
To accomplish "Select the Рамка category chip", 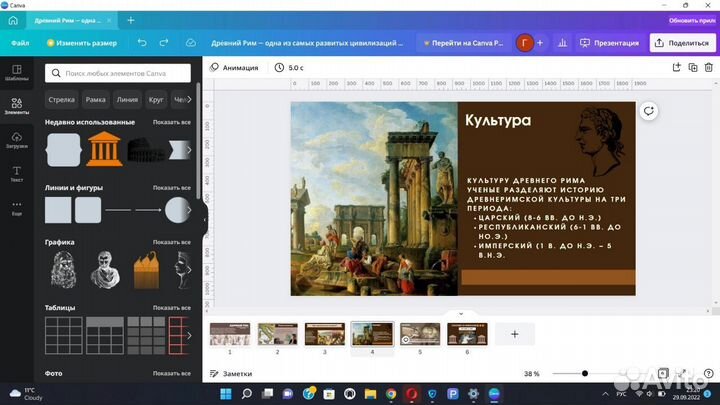I will coord(95,99).
